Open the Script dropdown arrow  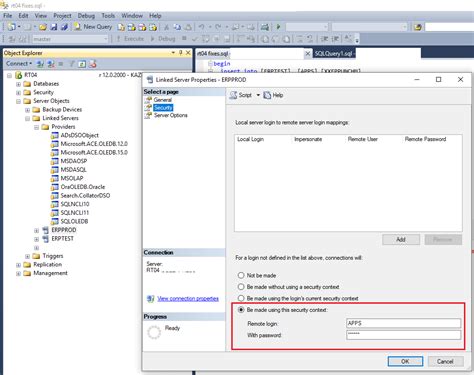258,95
